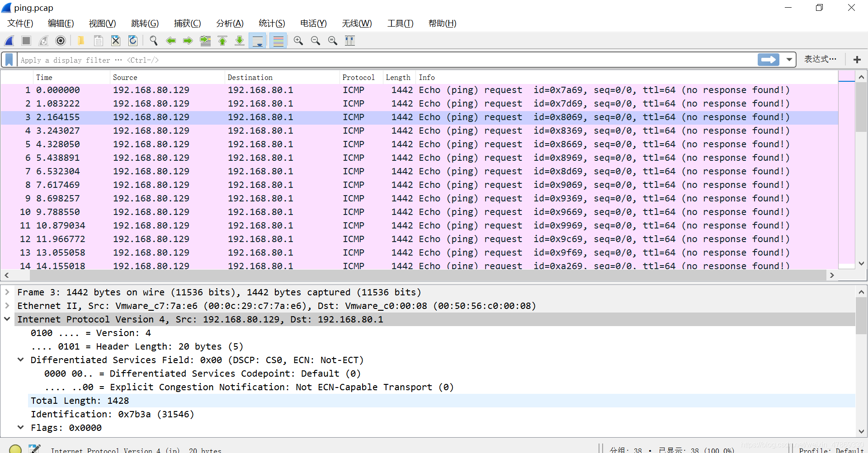The image size is (868, 453).
Task: Open the 编辑(E) menu
Action: coord(61,23)
